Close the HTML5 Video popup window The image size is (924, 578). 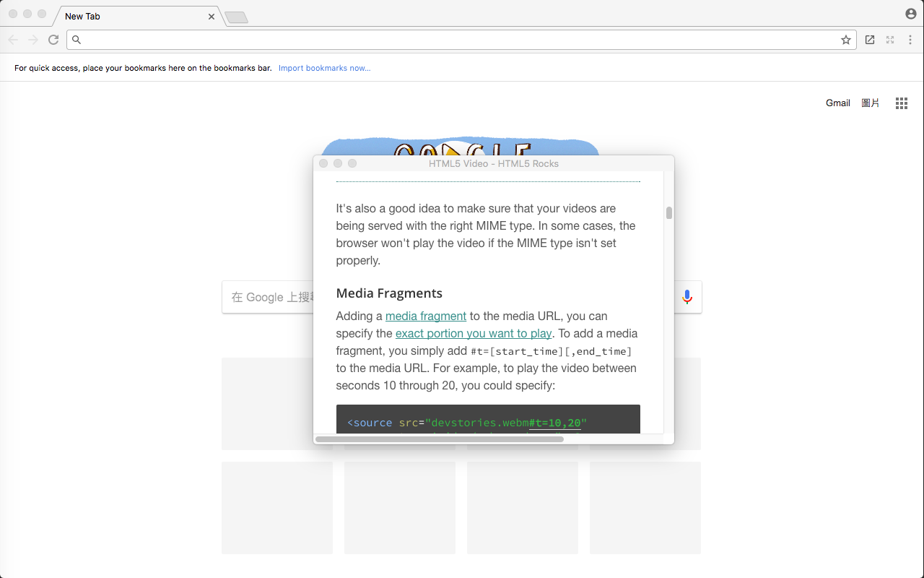323,163
